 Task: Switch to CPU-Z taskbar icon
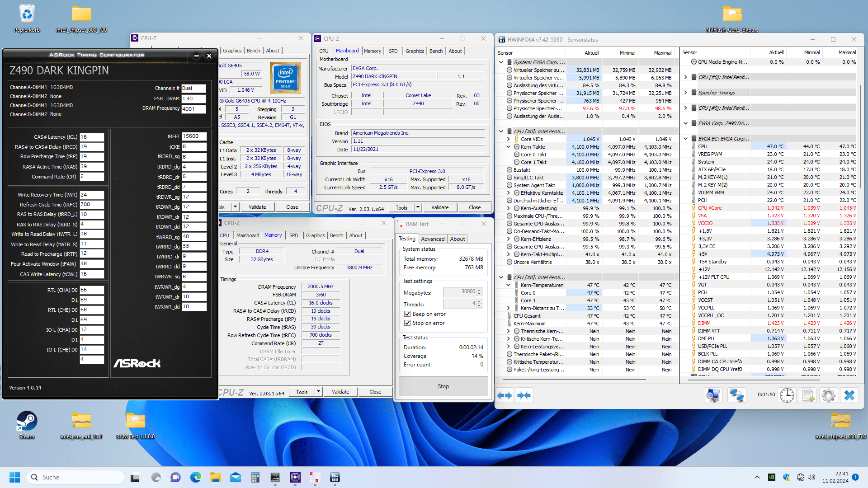pyautogui.click(x=295, y=477)
